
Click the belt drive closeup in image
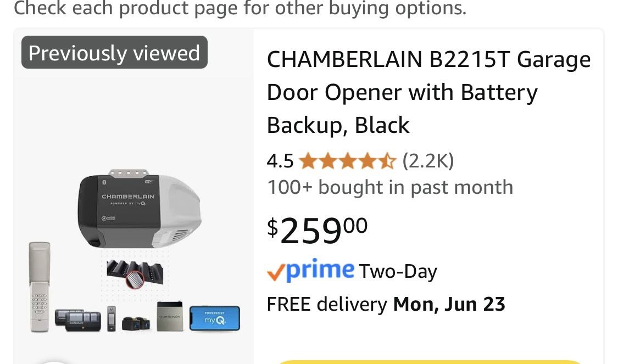tap(135, 273)
